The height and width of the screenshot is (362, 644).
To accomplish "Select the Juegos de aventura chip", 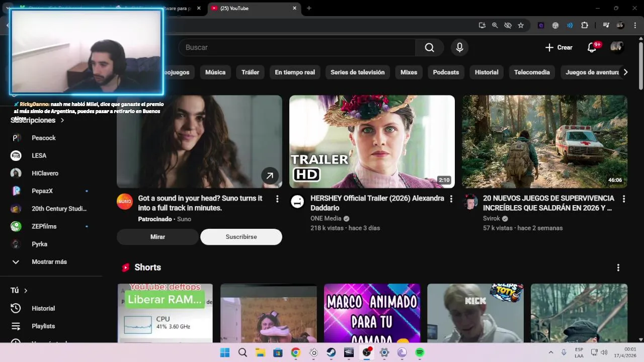I will (x=591, y=72).
